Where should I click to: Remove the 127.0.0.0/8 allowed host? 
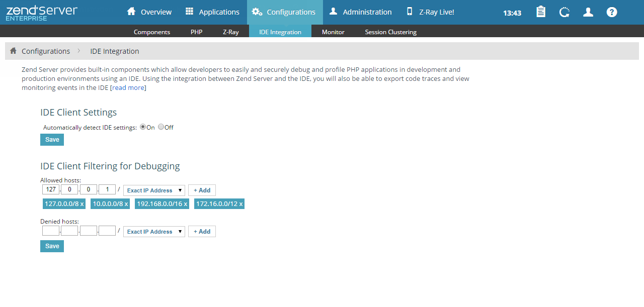(82, 204)
